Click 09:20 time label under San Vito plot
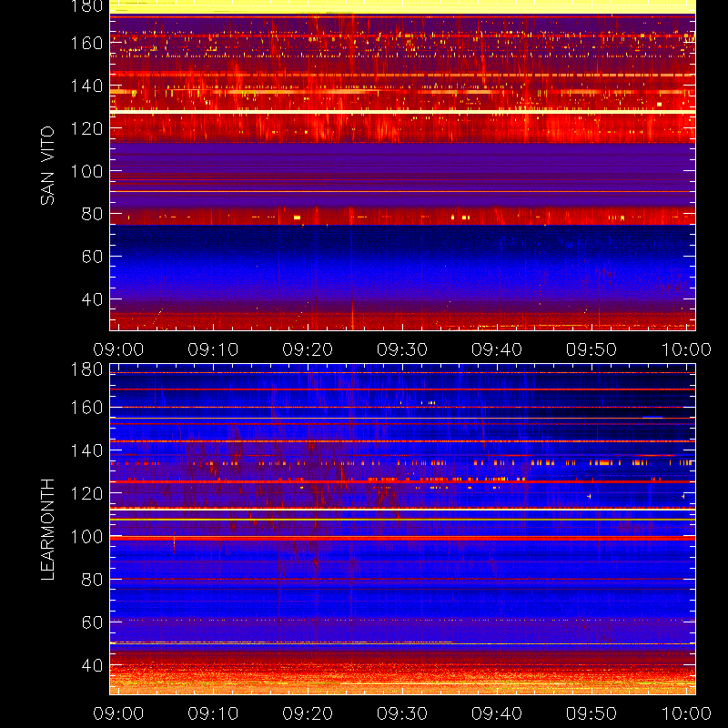This screenshot has height=728, width=728. pos(308,349)
